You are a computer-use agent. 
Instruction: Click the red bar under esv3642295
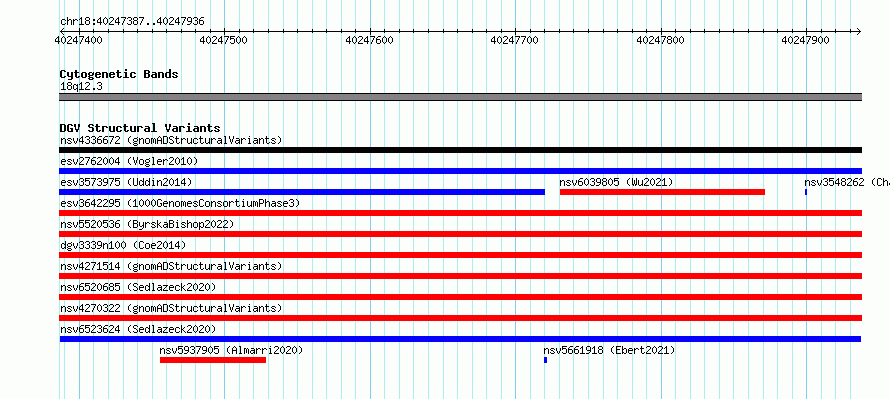click(x=461, y=213)
